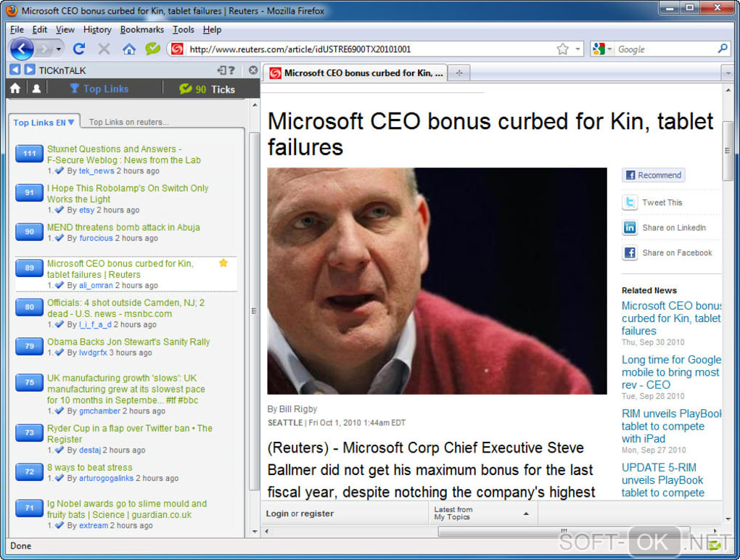Bookmark this page with the star icon
Image resolution: width=740 pixels, height=560 pixels.
pos(562,49)
